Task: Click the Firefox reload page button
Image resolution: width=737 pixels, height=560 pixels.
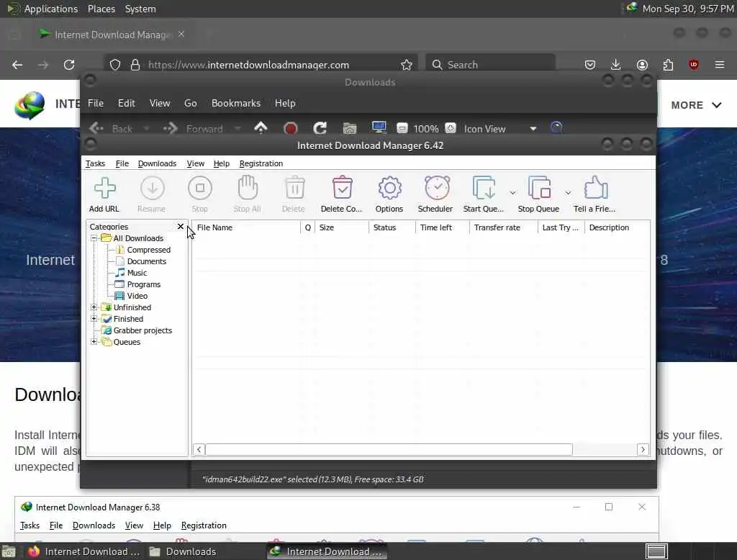Action: (x=69, y=65)
